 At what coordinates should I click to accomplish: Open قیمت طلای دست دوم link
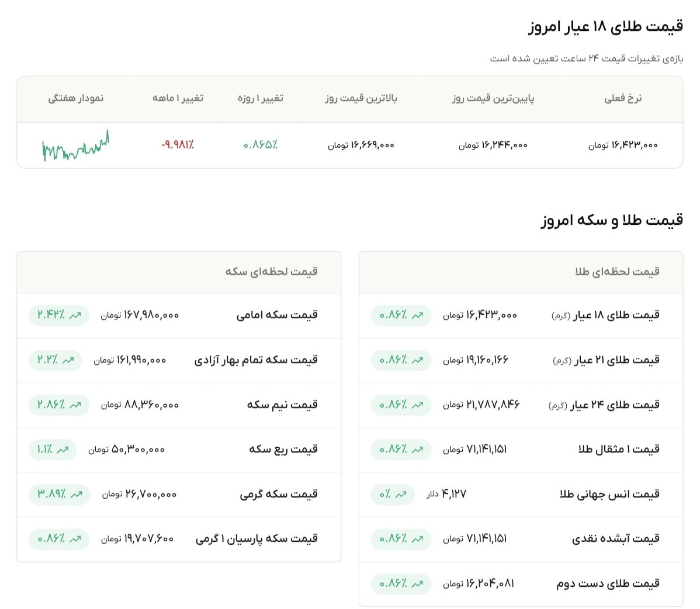coord(608,583)
